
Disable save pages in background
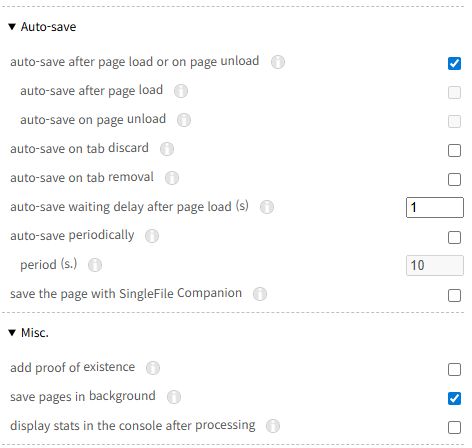point(454,398)
